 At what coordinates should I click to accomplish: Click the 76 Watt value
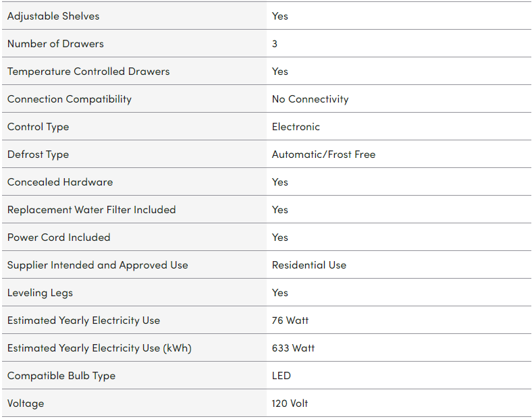pos(290,320)
